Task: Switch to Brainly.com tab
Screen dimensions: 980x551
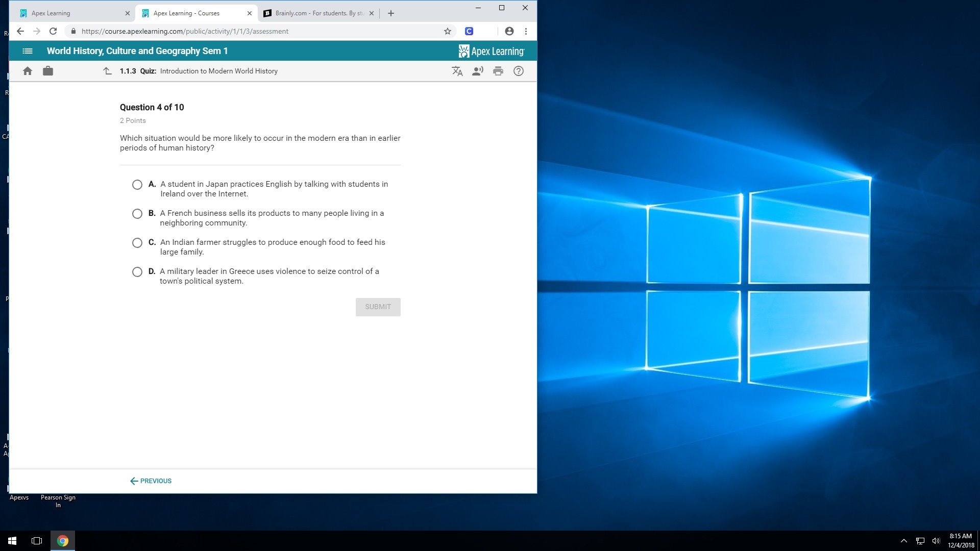Action: (x=316, y=13)
